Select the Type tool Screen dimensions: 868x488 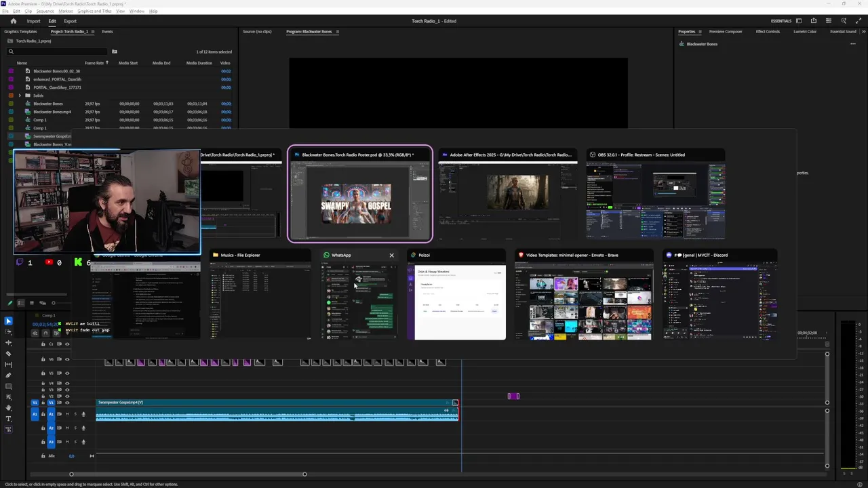point(8,418)
